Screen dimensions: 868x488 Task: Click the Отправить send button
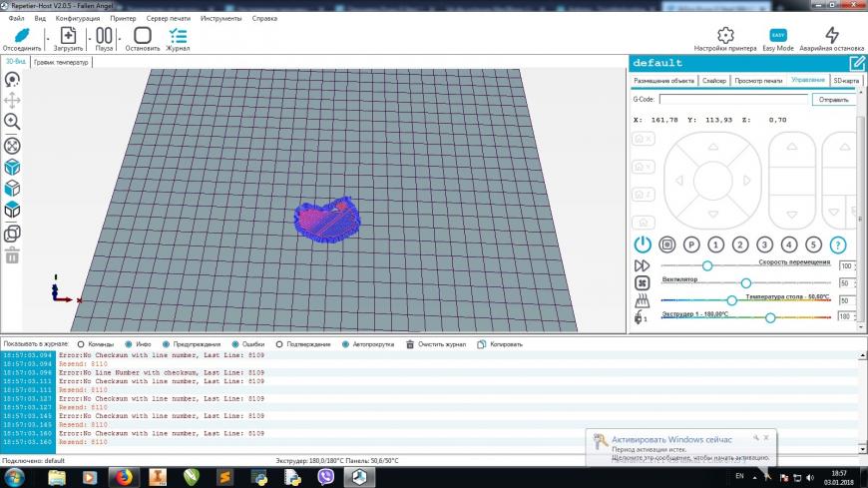(833, 100)
